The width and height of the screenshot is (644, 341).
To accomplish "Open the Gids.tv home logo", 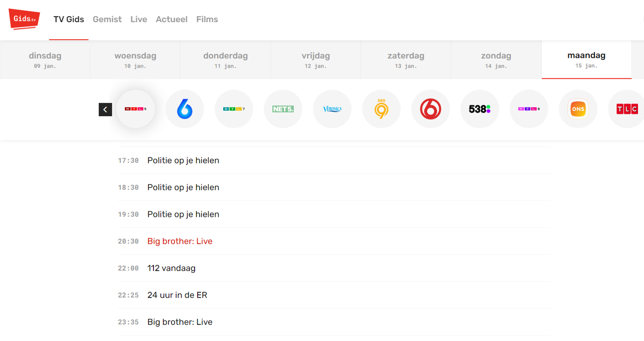I will 24,19.
